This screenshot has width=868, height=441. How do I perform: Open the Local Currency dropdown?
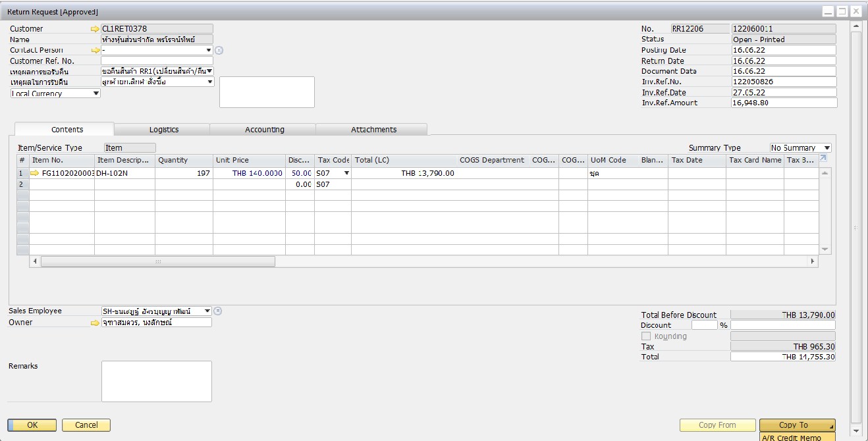pos(96,93)
